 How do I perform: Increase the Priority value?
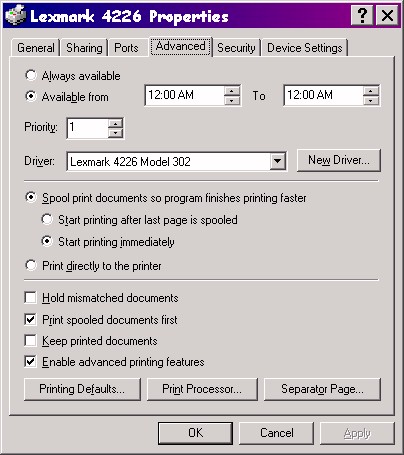tap(115, 124)
